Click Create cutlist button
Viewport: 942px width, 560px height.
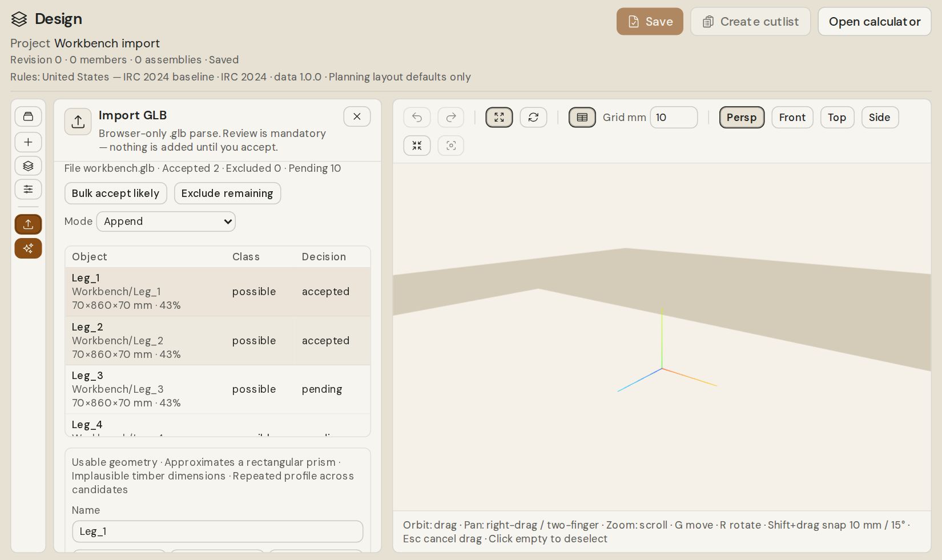[x=750, y=22]
